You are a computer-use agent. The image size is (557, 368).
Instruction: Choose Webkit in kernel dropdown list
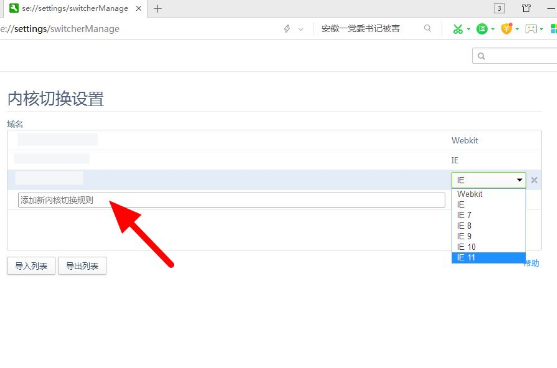[488, 194]
